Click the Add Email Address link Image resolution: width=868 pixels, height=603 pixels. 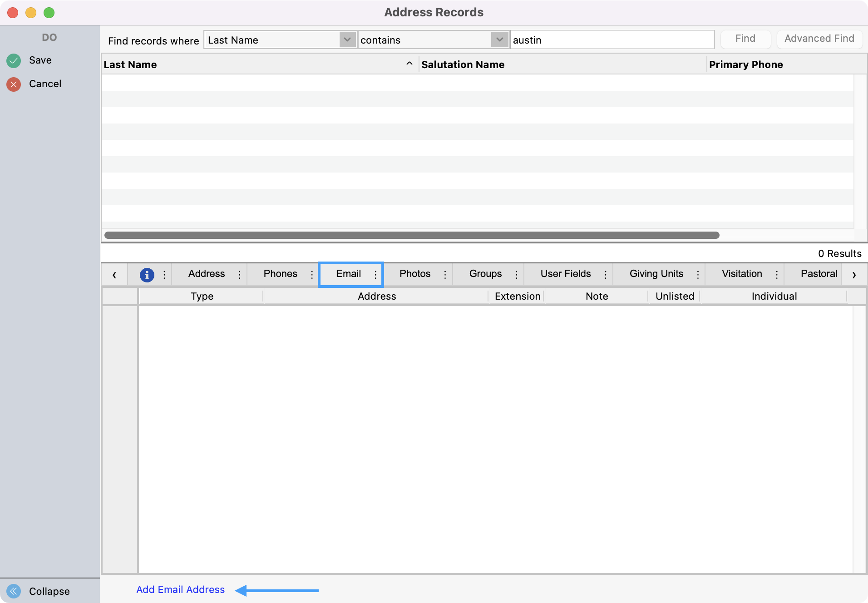pyautogui.click(x=180, y=589)
